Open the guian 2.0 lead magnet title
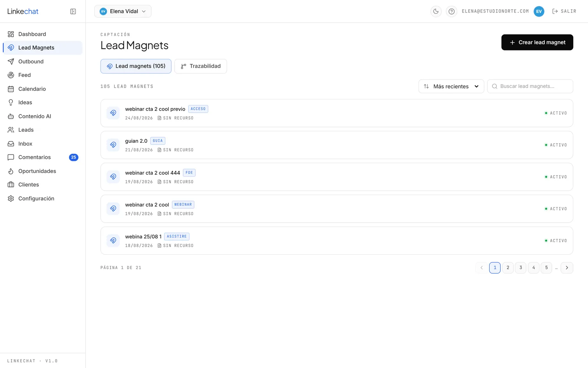This screenshot has height=368, width=588. [136, 141]
